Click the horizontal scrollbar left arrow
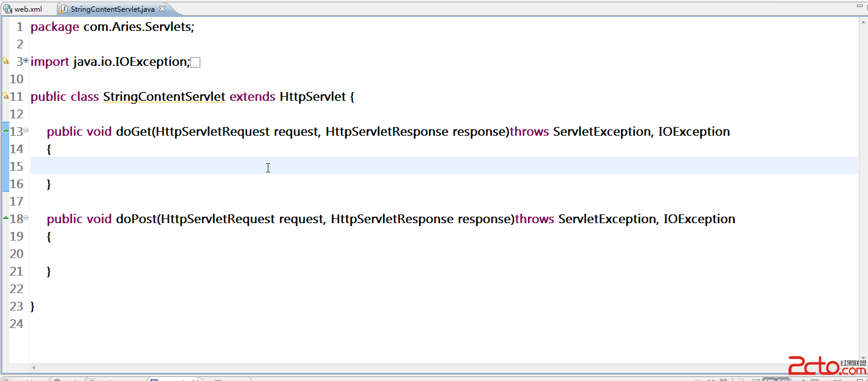Screen dimensions: 868x381 (x=33, y=368)
